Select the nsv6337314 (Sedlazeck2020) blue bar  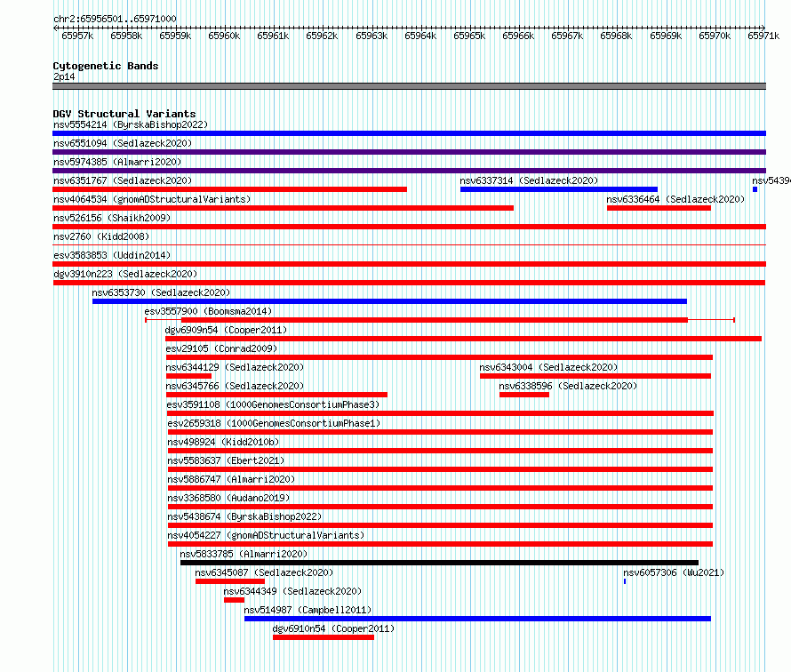559,189
